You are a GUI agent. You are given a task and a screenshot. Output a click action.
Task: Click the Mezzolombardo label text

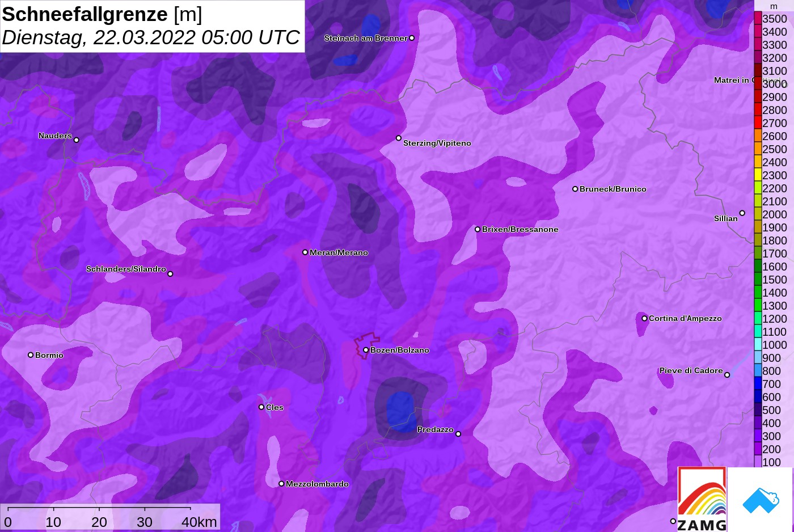click(317, 484)
